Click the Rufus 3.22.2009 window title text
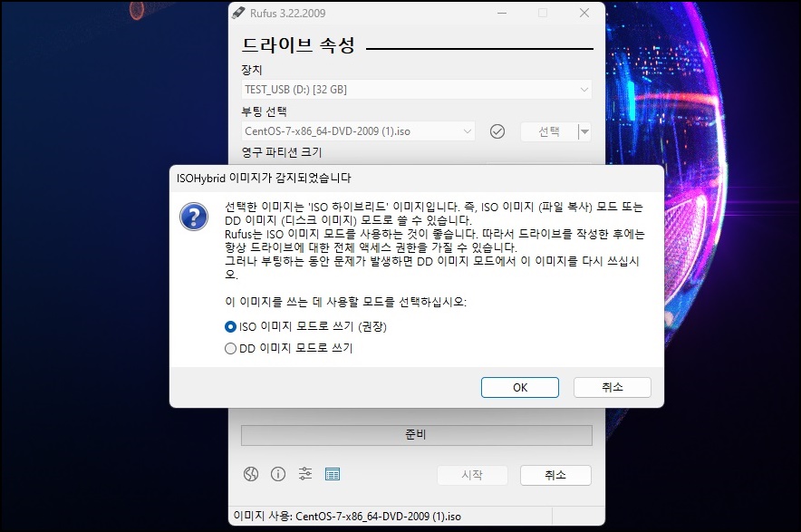This screenshot has height=532, width=801. pyautogui.click(x=287, y=14)
